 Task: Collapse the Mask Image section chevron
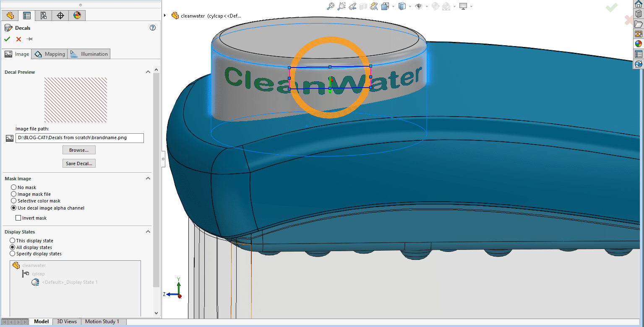click(x=148, y=178)
